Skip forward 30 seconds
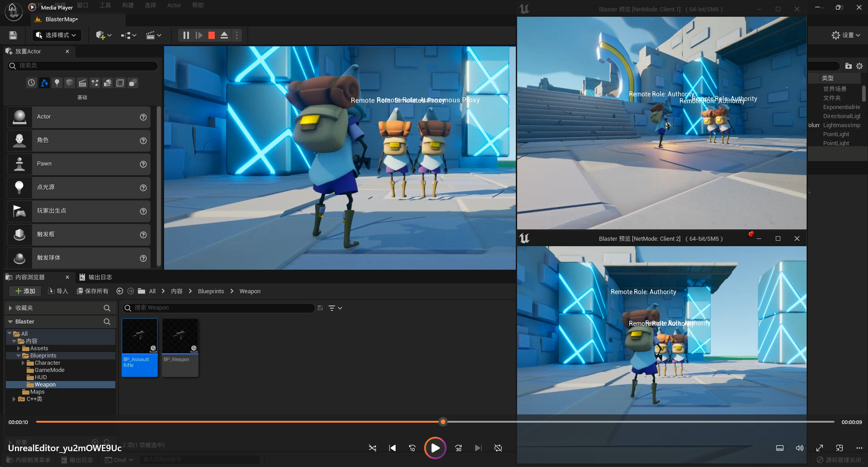Viewport: 868px width, 467px height. point(458,448)
